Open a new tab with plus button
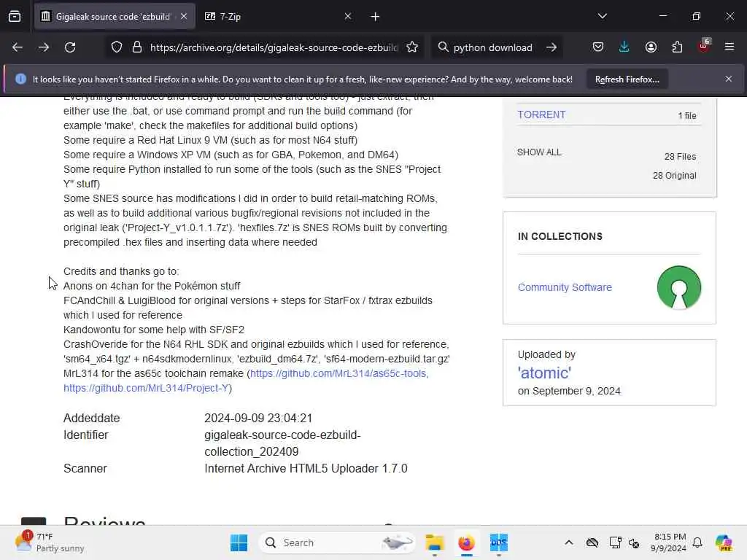747x560 pixels. [375, 17]
